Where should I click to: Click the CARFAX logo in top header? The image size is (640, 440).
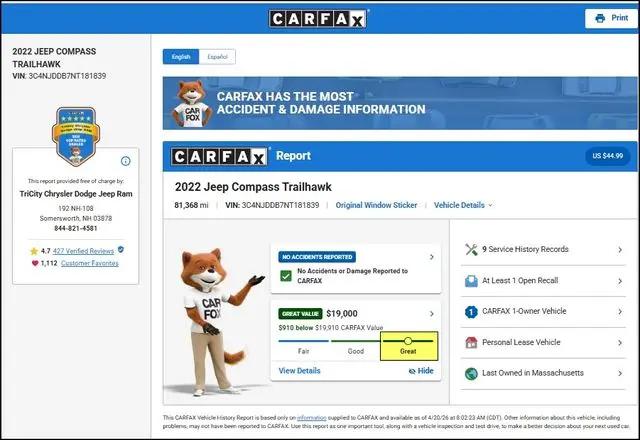tap(317, 18)
